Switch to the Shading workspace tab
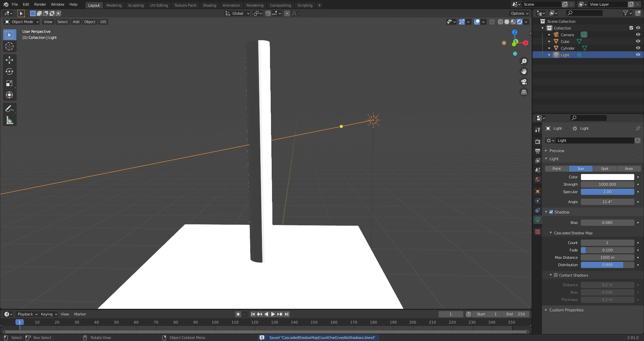644x341 pixels. click(209, 5)
